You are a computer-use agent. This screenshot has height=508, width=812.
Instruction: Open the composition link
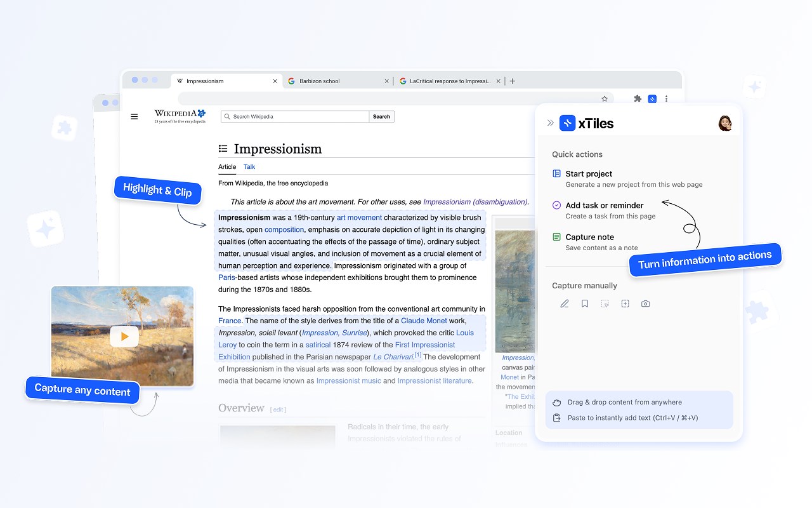284,230
